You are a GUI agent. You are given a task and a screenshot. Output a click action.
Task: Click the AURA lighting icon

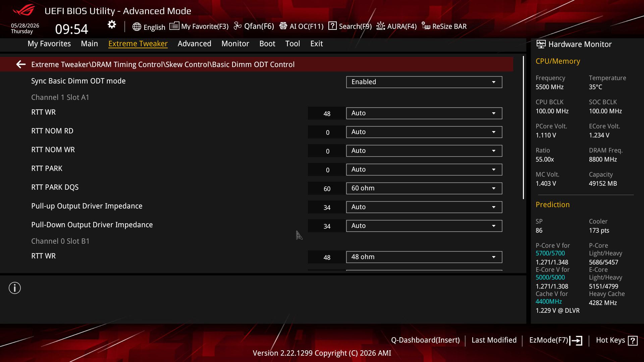pos(381,26)
